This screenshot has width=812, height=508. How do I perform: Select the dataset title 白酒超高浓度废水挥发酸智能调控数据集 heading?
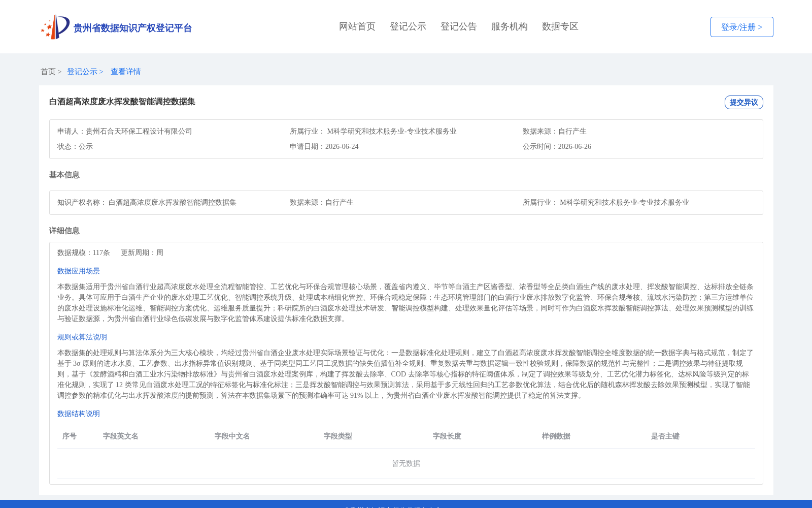122,102
